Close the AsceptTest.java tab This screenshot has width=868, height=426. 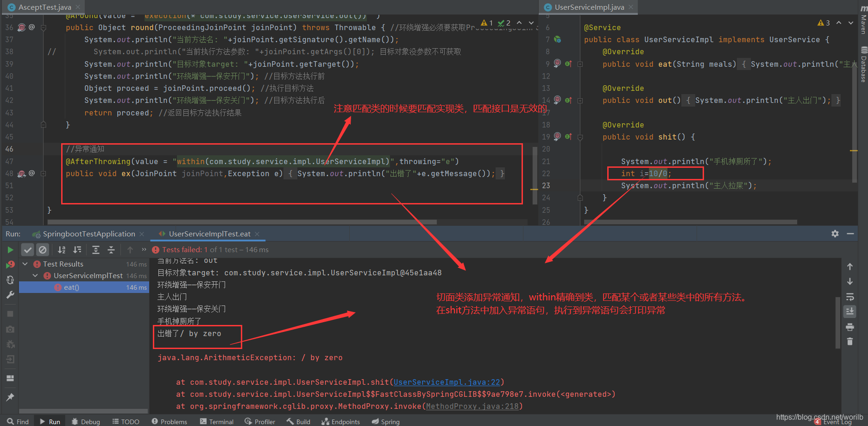(x=78, y=7)
